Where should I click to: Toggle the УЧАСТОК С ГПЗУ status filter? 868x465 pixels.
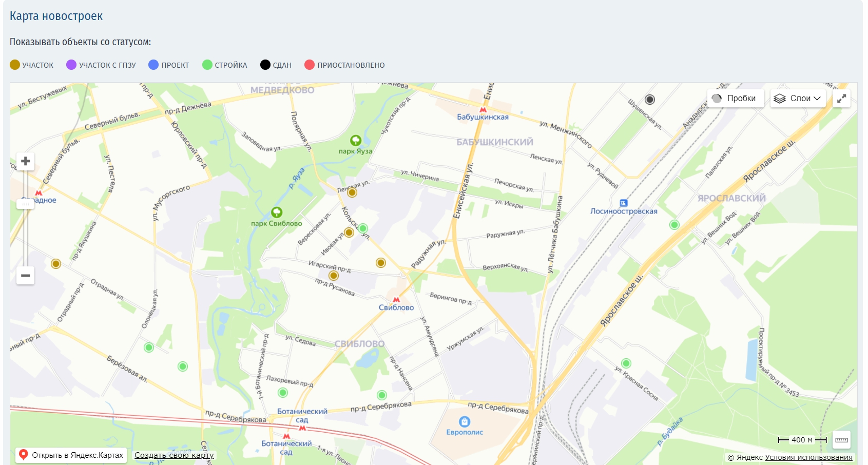(101, 65)
